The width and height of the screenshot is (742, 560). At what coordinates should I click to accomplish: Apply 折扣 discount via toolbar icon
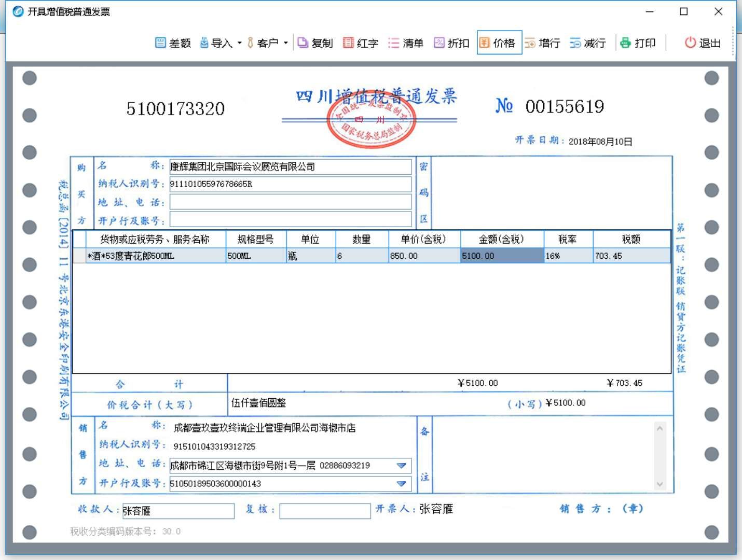[439, 43]
